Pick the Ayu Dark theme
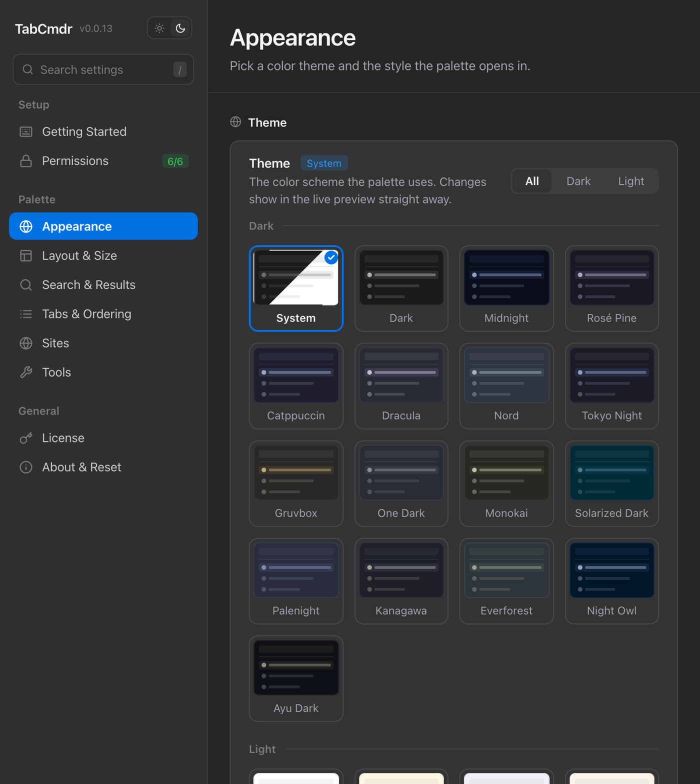 tap(296, 678)
